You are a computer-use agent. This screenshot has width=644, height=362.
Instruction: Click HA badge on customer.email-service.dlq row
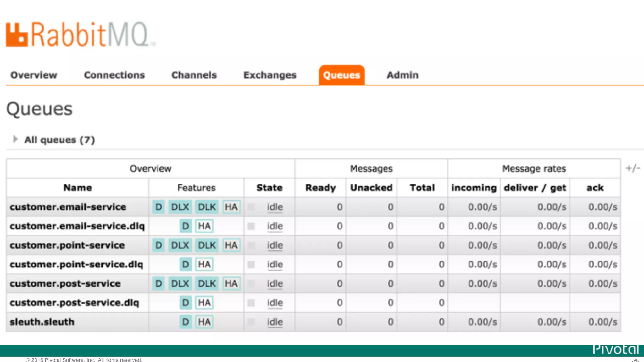204,226
